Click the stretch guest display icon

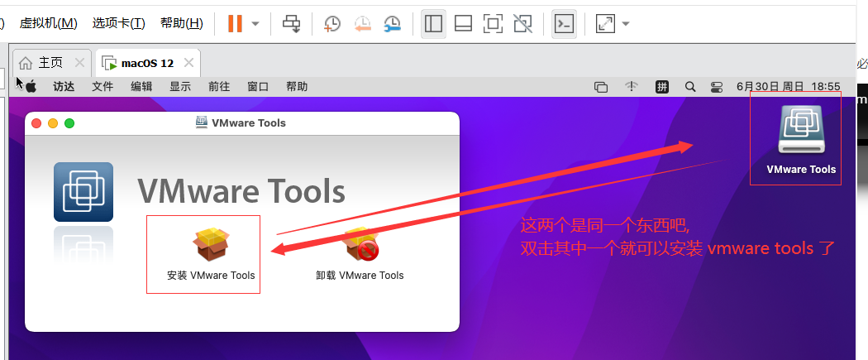tap(605, 23)
